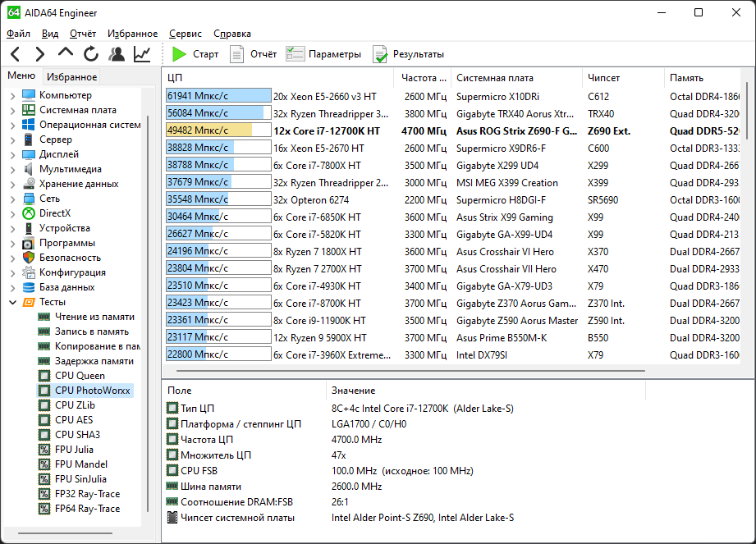The image size is (756, 544).
Task: Collapse the Тесты tree node
Action: (x=12, y=302)
